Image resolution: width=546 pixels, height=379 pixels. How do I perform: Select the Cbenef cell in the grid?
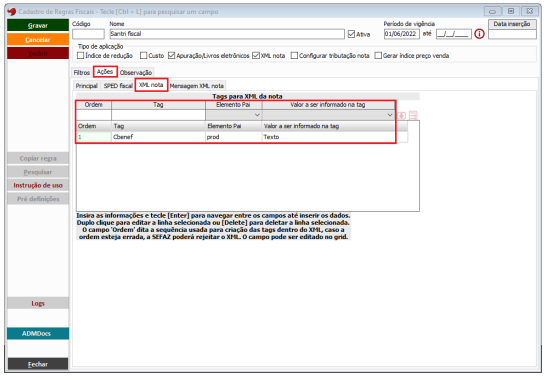tap(158, 137)
